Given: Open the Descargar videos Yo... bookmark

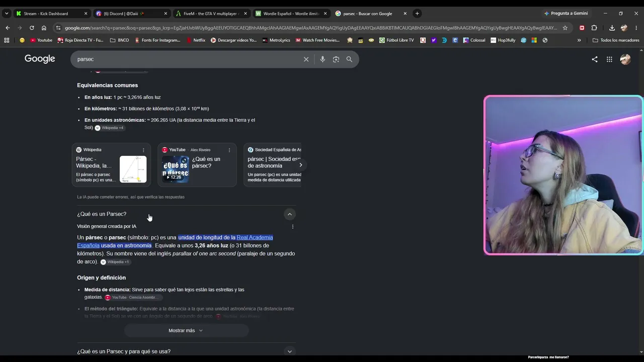Looking at the screenshot, I should click(x=234, y=40).
